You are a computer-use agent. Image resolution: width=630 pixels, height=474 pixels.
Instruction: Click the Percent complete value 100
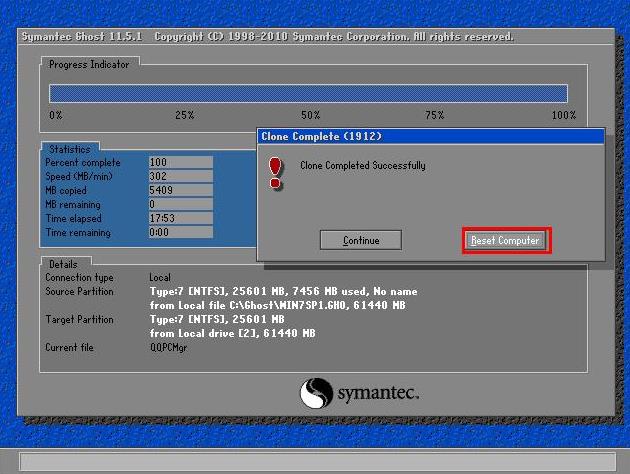click(x=180, y=162)
